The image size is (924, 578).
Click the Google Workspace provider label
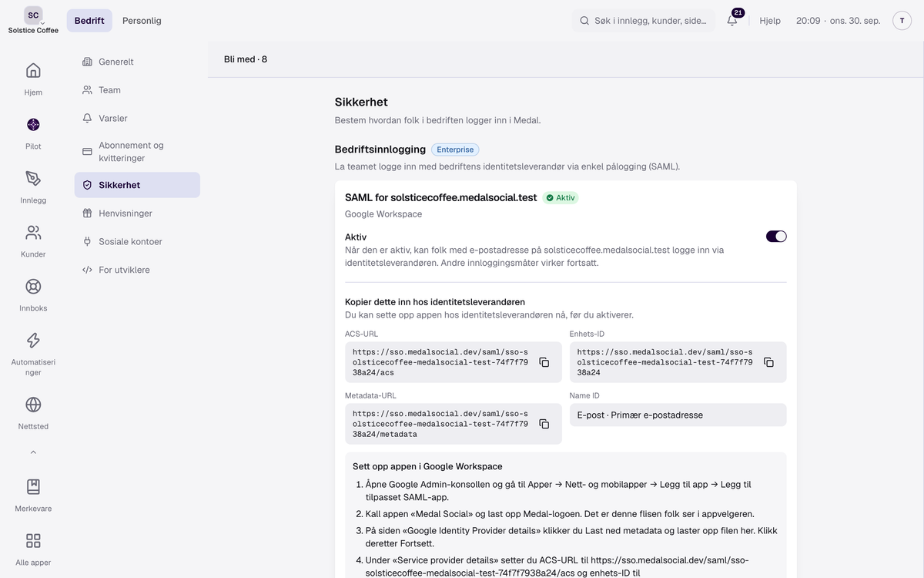coord(383,214)
